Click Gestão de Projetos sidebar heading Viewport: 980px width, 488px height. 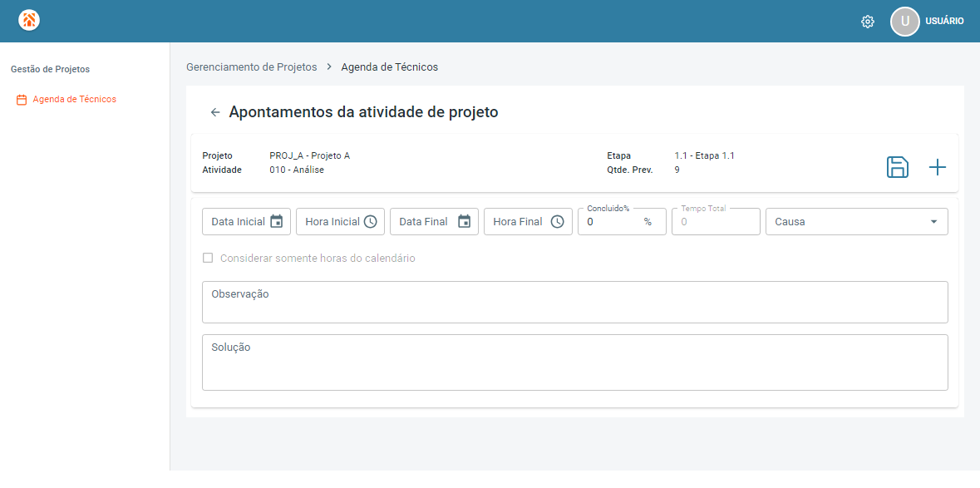click(50, 69)
